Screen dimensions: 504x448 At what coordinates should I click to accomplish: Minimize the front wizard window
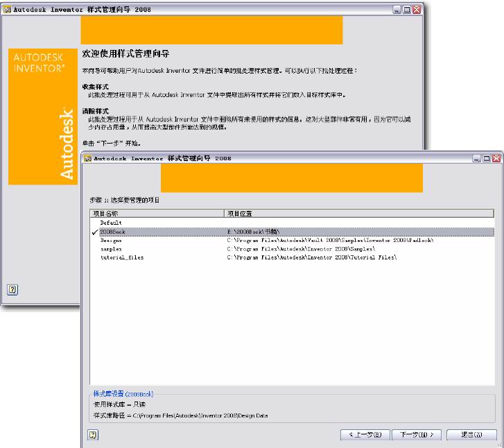click(x=477, y=158)
